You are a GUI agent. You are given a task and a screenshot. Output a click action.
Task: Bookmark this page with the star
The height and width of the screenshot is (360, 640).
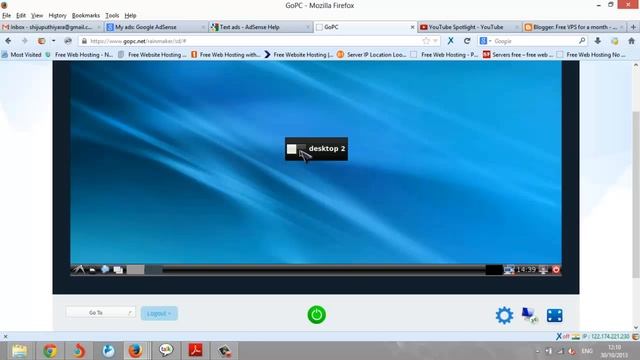pos(426,41)
